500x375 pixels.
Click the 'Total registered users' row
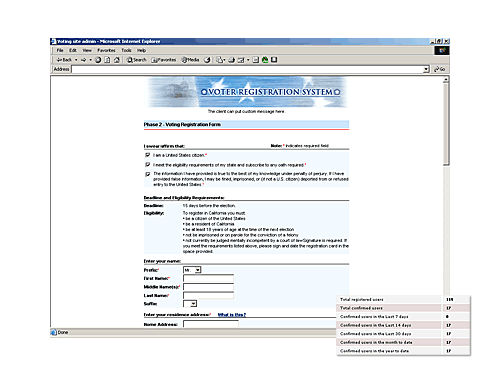[x=403, y=299]
